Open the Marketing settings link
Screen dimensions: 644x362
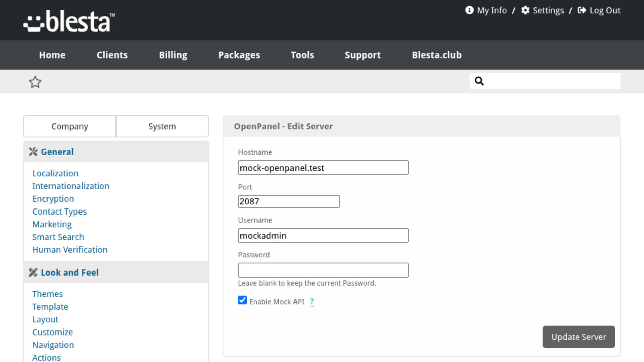point(52,224)
